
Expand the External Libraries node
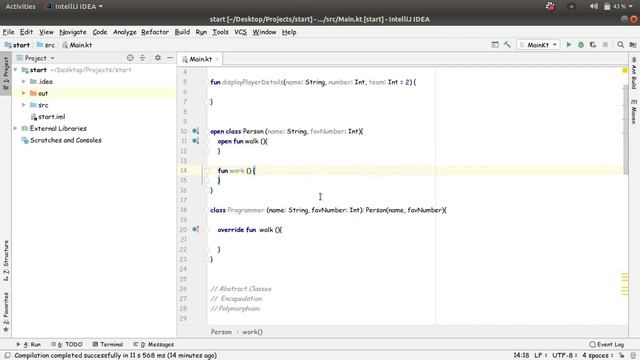(16, 128)
